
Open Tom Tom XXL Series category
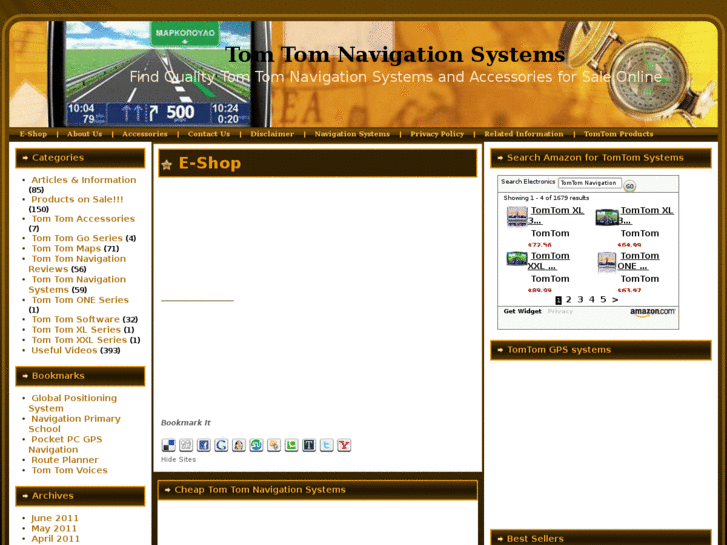click(x=79, y=340)
